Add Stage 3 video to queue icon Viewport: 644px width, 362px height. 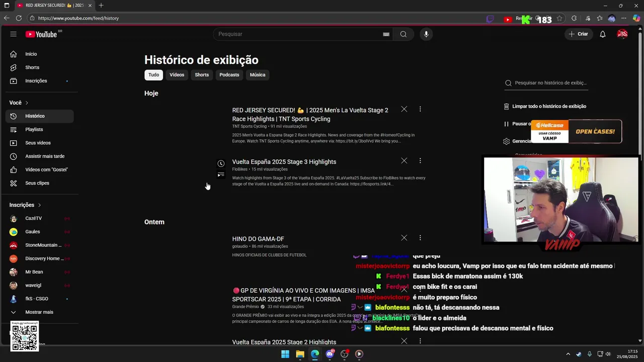(x=221, y=175)
